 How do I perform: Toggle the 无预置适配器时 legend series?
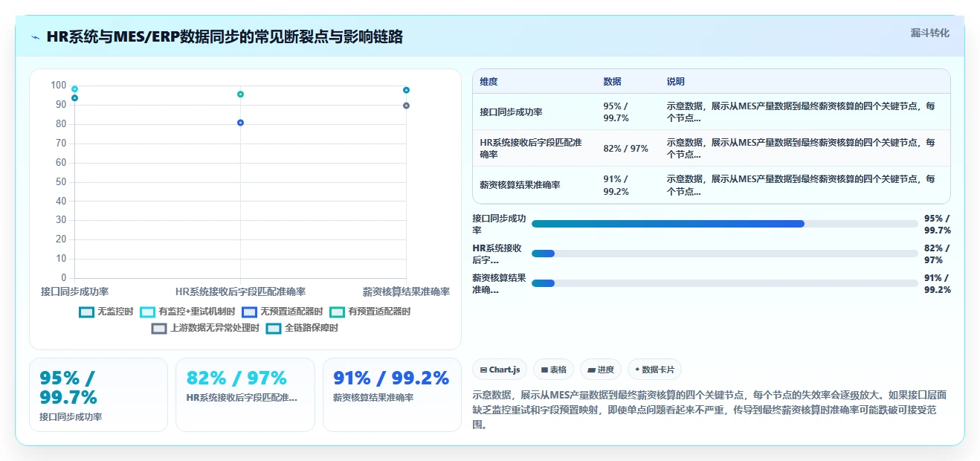point(282,312)
